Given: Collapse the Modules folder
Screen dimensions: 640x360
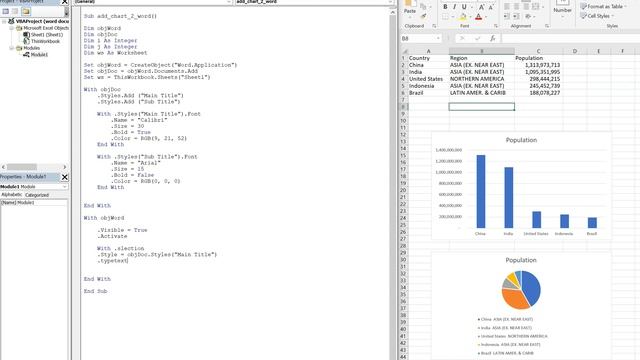Looking at the screenshot, I should pyautogui.click(x=11, y=48).
